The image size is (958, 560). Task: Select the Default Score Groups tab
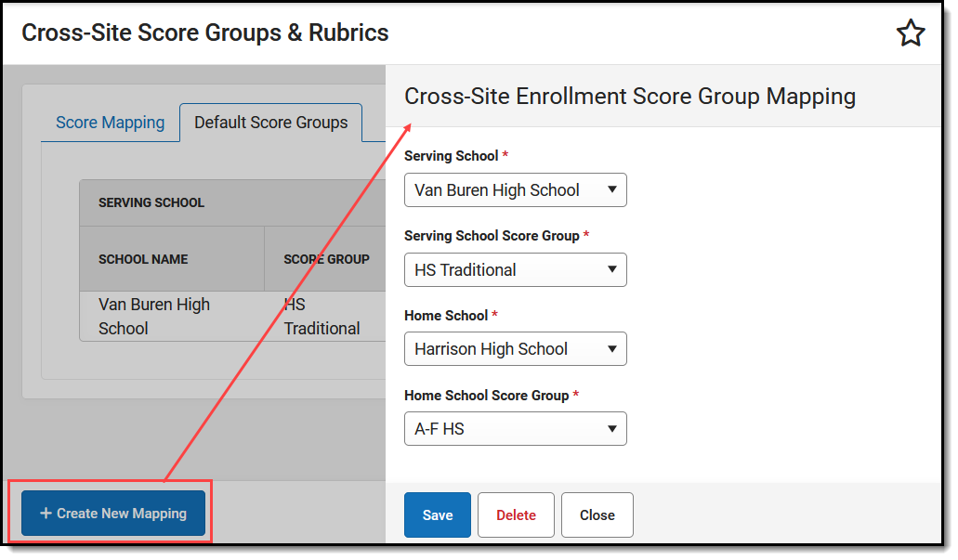coord(270,123)
